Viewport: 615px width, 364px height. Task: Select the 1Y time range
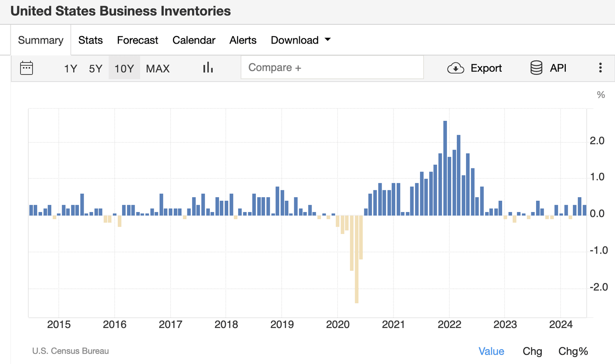click(x=70, y=68)
